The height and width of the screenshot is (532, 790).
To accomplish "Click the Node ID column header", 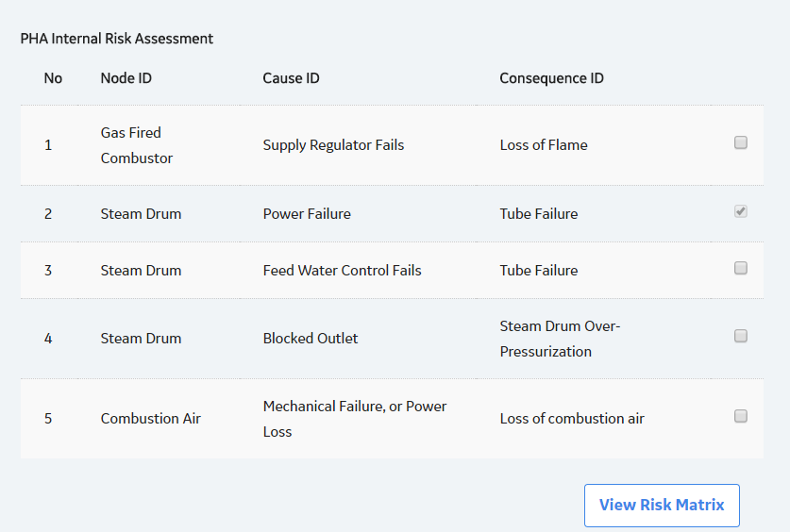I will pyautogui.click(x=126, y=78).
